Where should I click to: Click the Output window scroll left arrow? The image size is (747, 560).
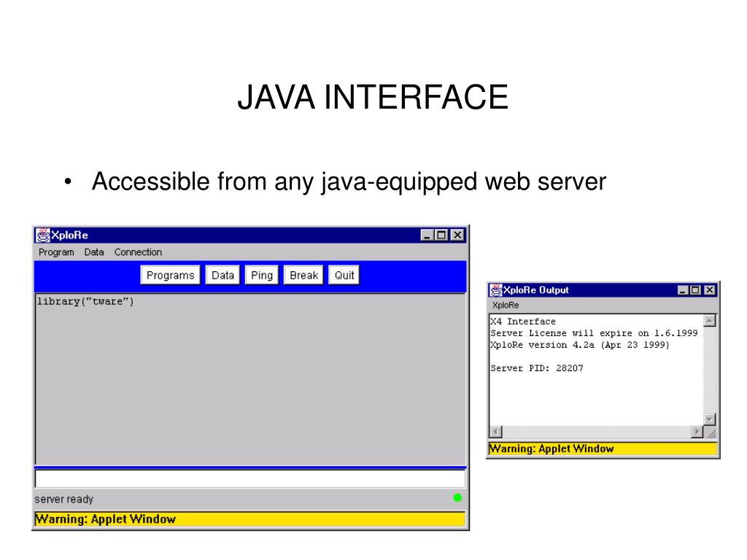(x=496, y=432)
